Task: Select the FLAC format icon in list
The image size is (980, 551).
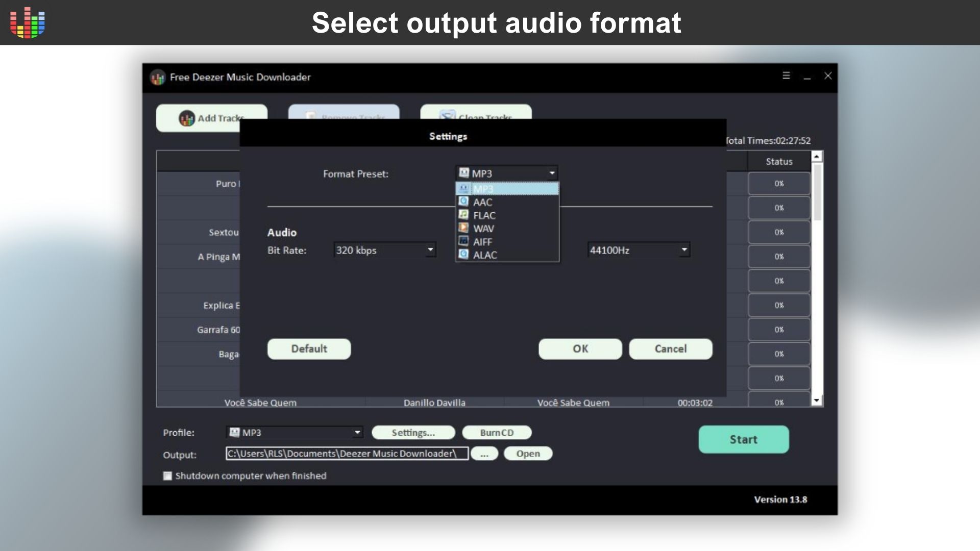Action: 463,215
